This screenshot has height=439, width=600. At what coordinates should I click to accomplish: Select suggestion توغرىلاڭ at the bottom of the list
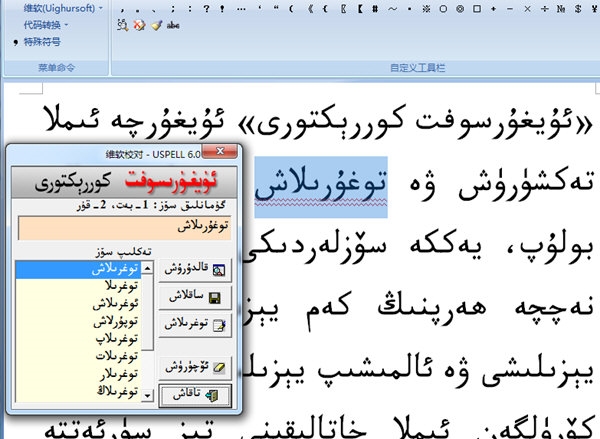tap(78, 392)
